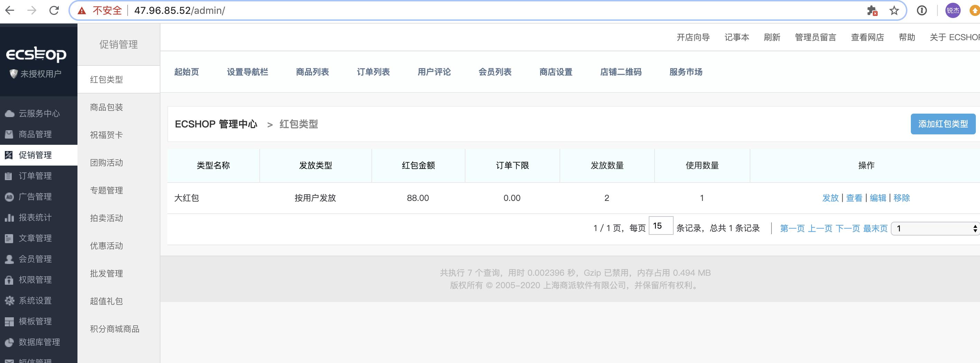Screen dimensions: 980x363
Task: Edit 大红包 via the 编辑 link
Action: (878, 198)
